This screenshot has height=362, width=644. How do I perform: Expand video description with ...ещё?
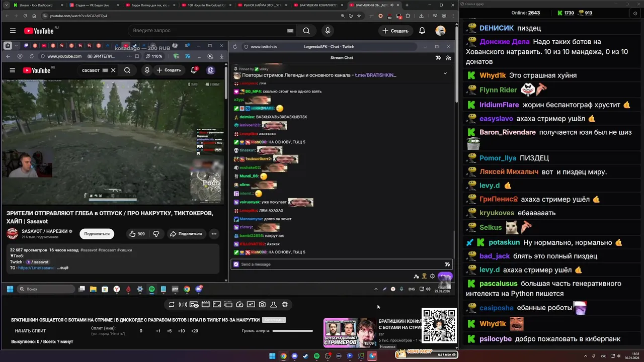pyautogui.click(x=62, y=268)
